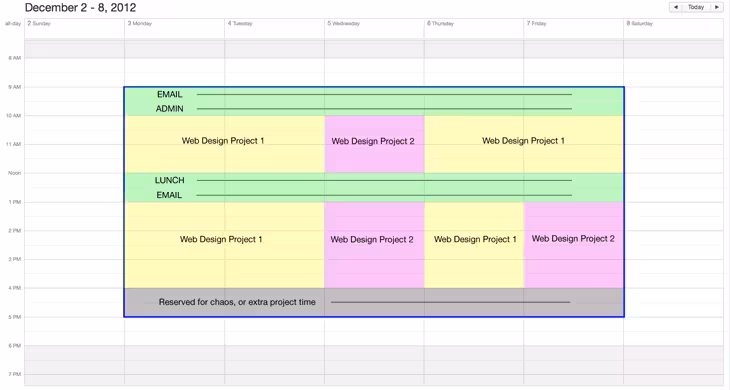Go to next week with right arrow
The image size is (730, 390).
click(x=717, y=7)
